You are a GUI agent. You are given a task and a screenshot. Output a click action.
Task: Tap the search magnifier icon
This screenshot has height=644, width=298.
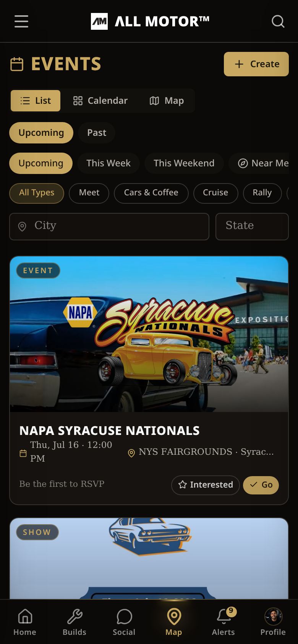point(278,21)
